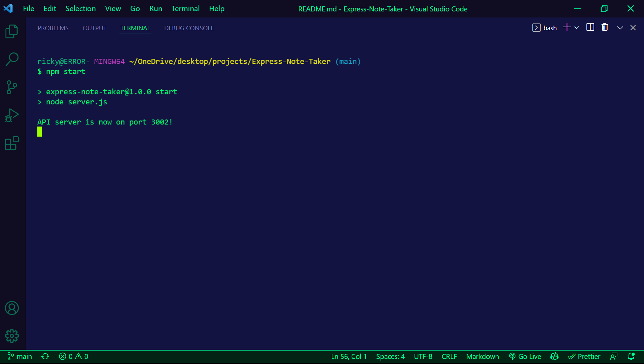Launch Run and Debug from the activity bar
The height and width of the screenshot is (364, 644).
point(12,115)
